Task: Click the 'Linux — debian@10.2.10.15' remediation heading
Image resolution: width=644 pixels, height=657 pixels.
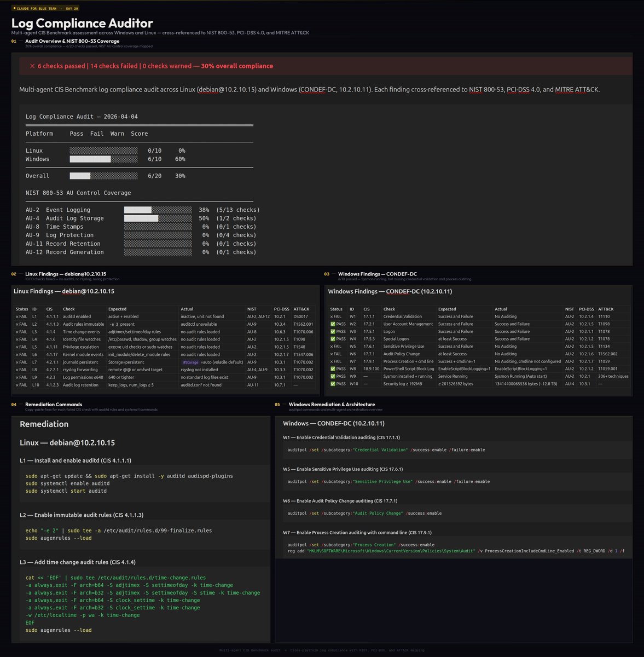Action: (x=67, y=442)
